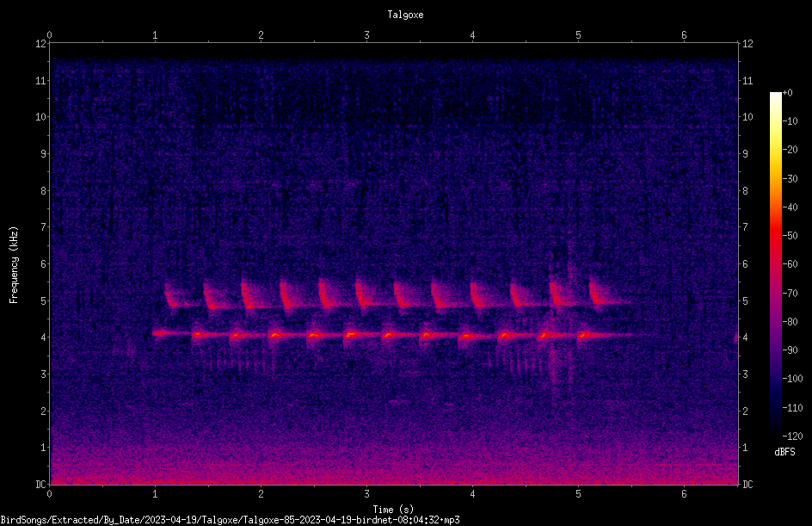Click the Time (s) axis label
Viewport: 812px width, 526px height.
(x=393, y=510)
